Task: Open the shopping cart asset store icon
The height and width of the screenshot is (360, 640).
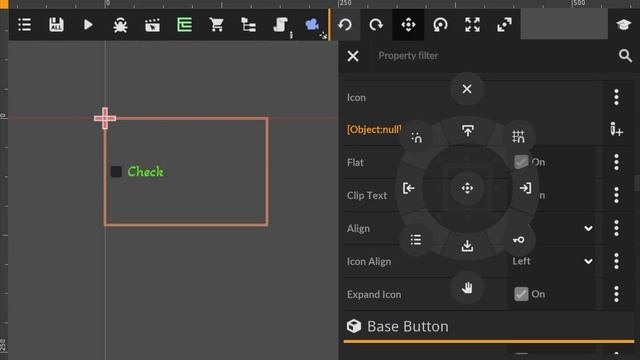Action: point(216,25)
